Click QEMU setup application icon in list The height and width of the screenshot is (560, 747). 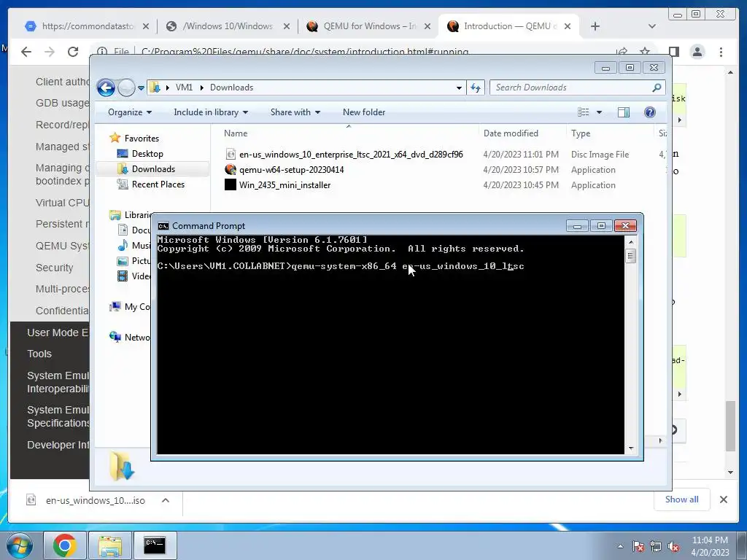coord(231,169)
